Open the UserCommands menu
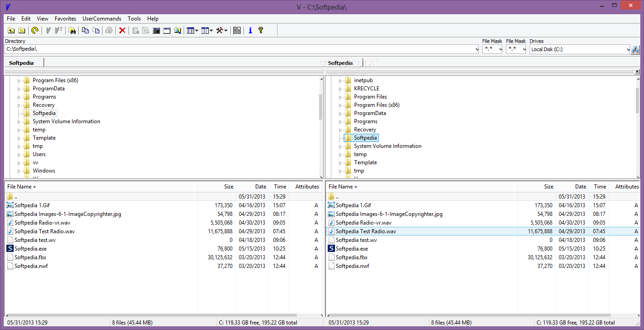 point(102,19)
